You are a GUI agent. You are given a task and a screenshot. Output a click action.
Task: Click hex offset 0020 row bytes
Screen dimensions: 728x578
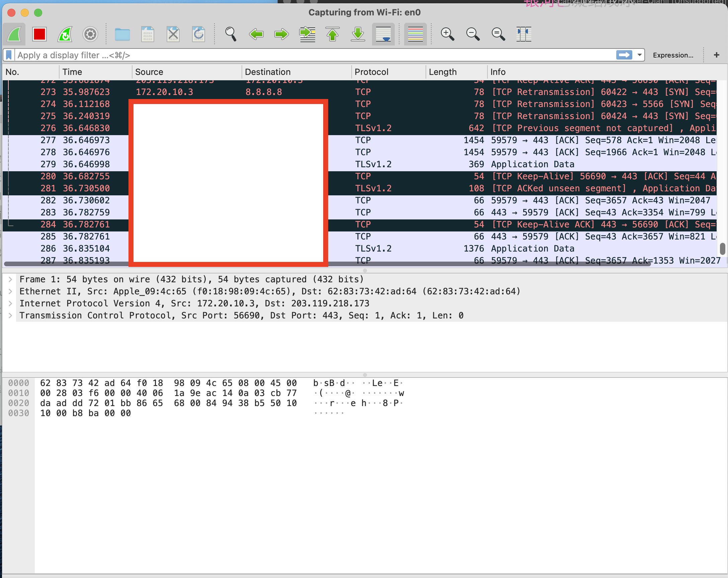point(168,403)
